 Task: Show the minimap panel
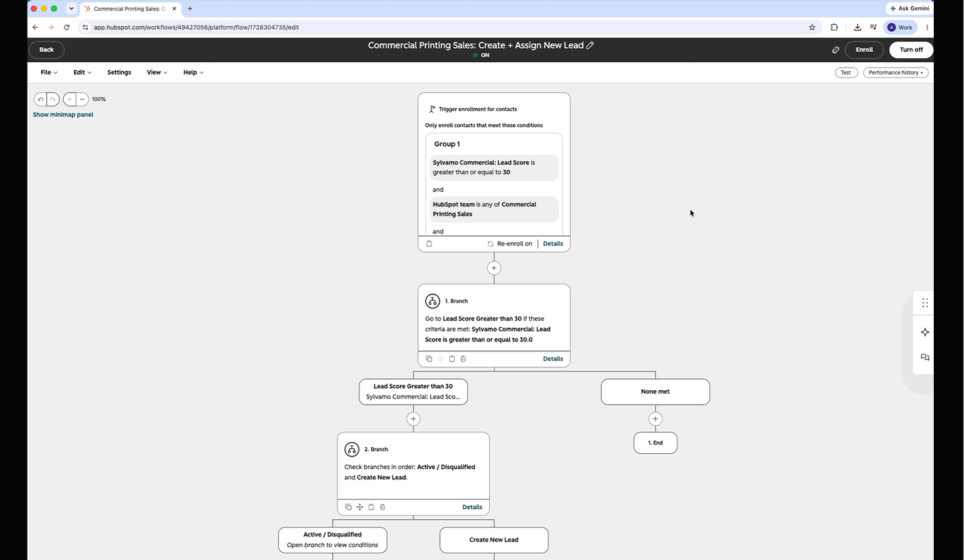pyautogui.click(x=63, y=115)
